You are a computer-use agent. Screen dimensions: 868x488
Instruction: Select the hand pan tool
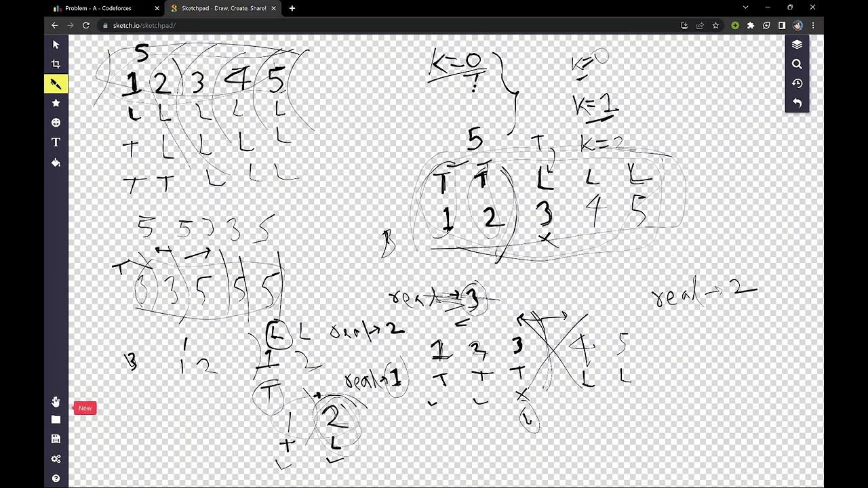coord(56,402)
